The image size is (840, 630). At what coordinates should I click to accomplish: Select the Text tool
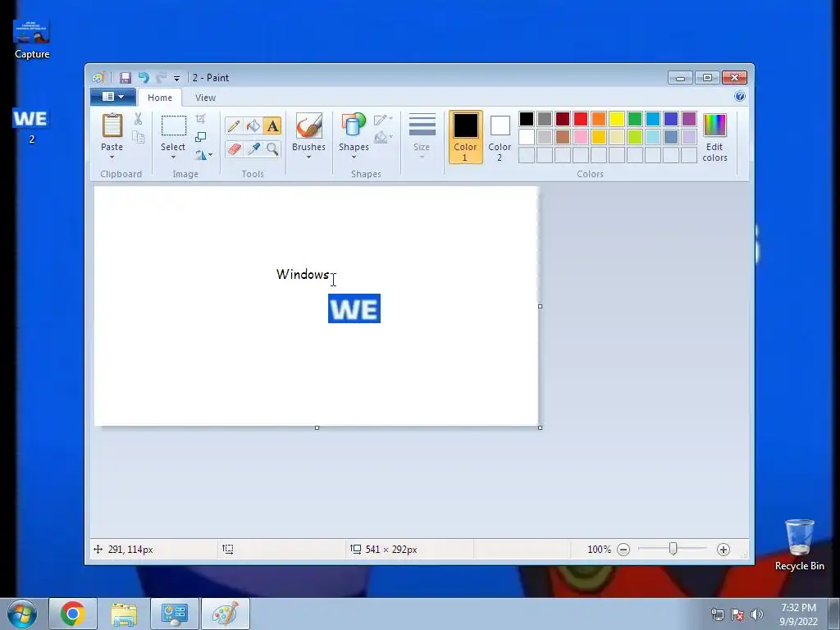click(x=272, y=126)
